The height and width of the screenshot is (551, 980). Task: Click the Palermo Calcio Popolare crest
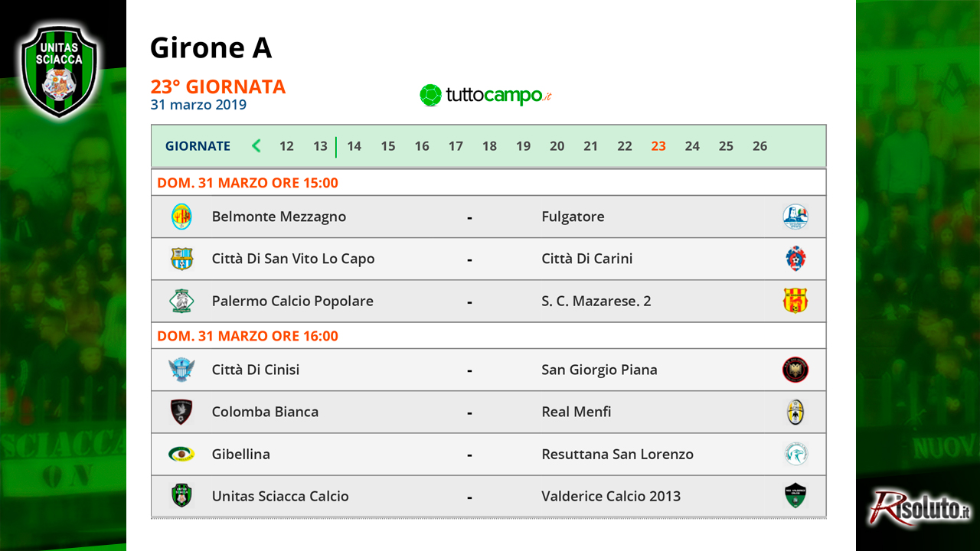[x=181, y=301]
